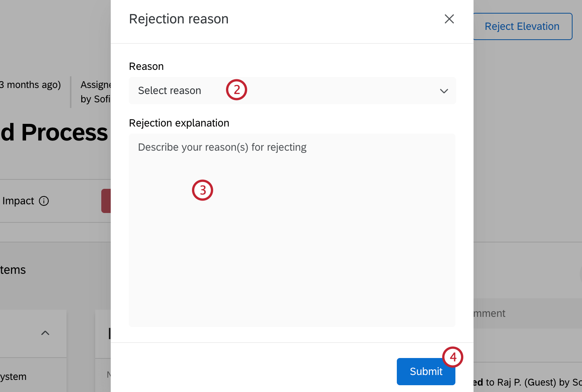Click the Rejection reason dialog title
The height and width of the screenshot is (392, 582).
tap(179, 19)
